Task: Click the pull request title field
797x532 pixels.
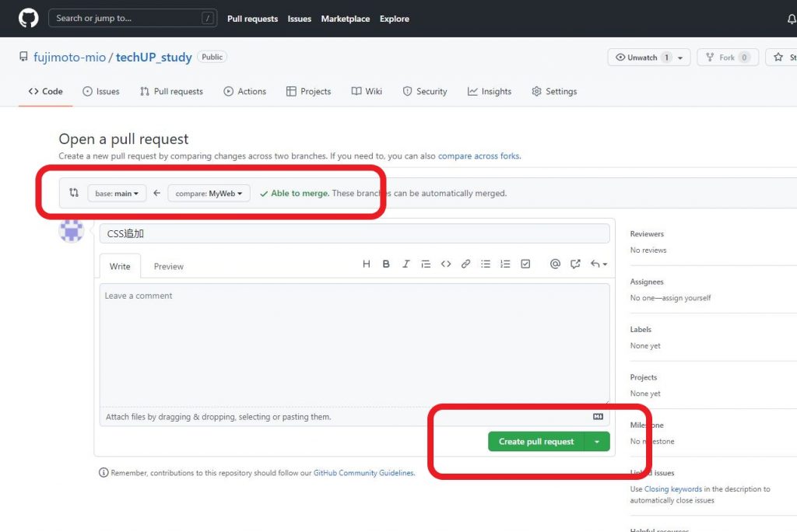Action: click(x=354, y=233)
